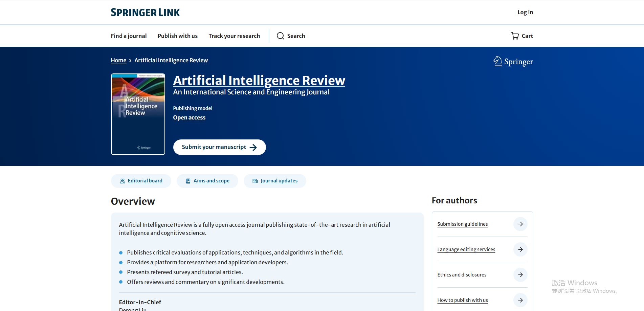This screenshot has height=311, width=644.
Task: Click 'An International Science and Engineering Journal' subtitle
Action: point(251,92)
